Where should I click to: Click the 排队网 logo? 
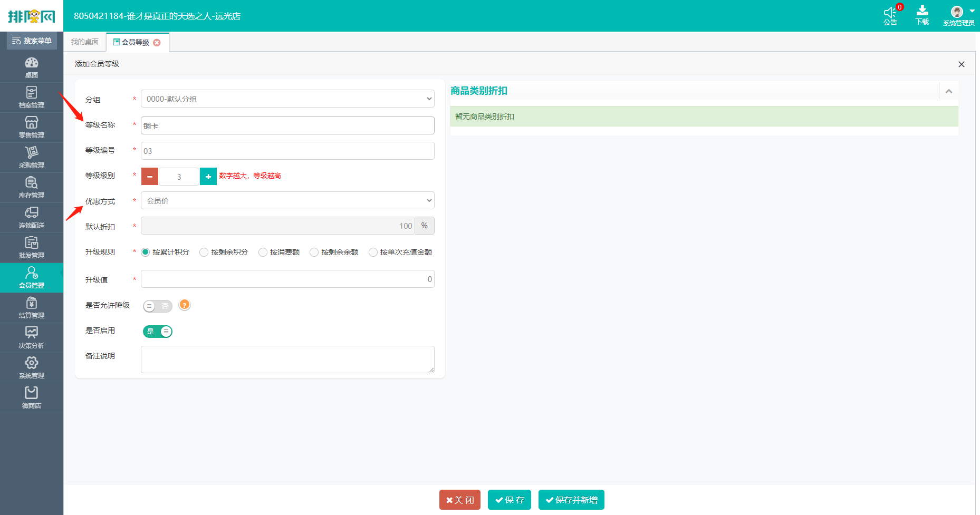[x=32, y=16]
